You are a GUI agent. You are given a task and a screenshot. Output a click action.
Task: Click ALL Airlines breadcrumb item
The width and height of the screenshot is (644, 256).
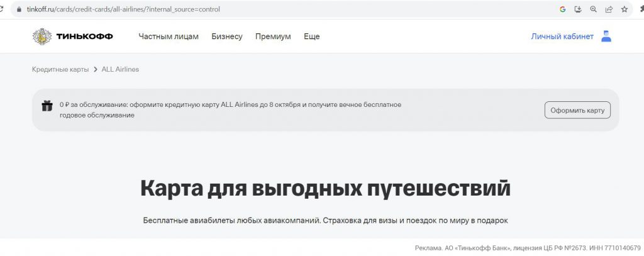[x=120, y=69]
